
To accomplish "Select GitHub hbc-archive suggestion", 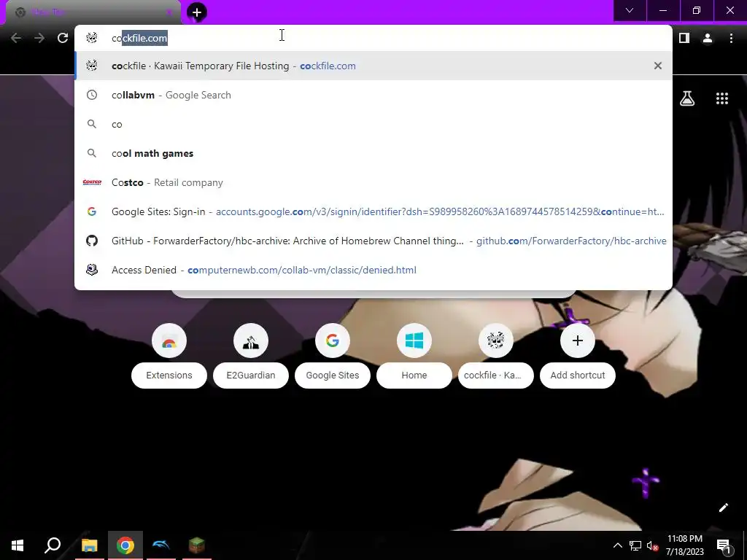I will click(373, 241).
